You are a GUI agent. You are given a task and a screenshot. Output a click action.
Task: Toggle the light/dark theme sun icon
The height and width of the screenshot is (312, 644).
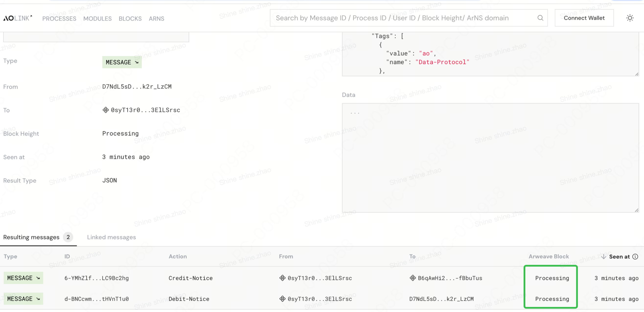(x=630, y=18)
